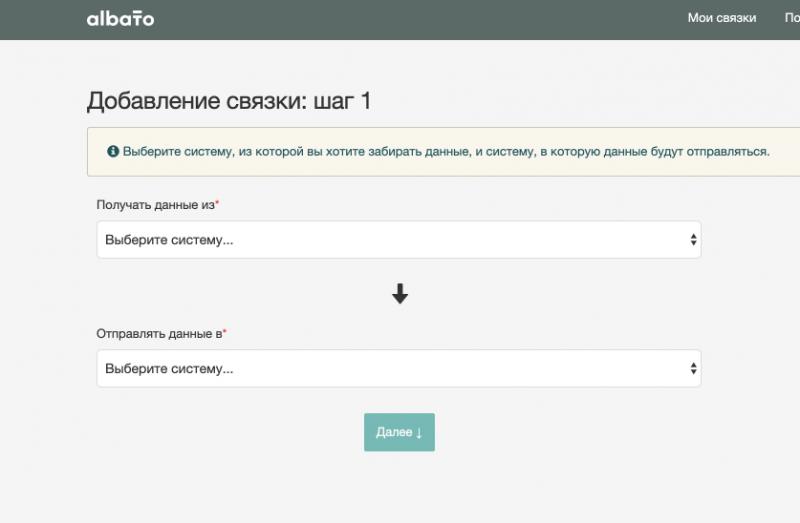The width and height of the screenshot is (800, 523).
Task: Click the "Отправлять данные в" field label
Action: pos(158,333)
